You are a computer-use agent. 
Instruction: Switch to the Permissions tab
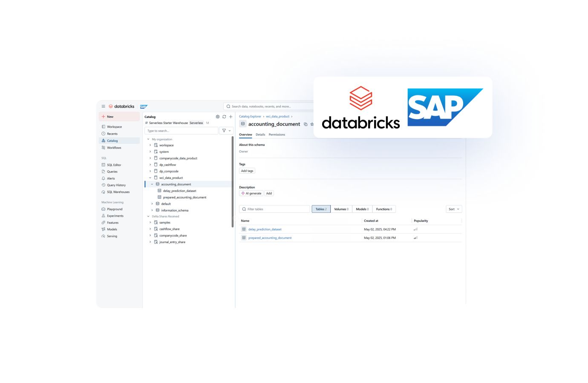[x=277, y=134]
